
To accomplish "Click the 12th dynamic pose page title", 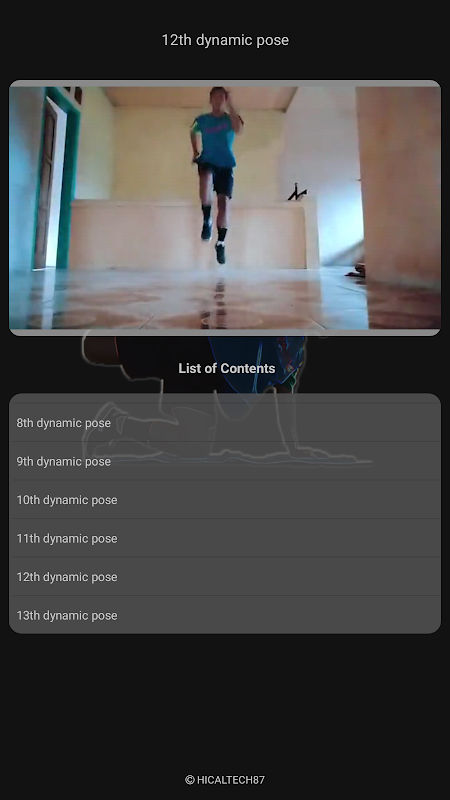I will [225, 40].
